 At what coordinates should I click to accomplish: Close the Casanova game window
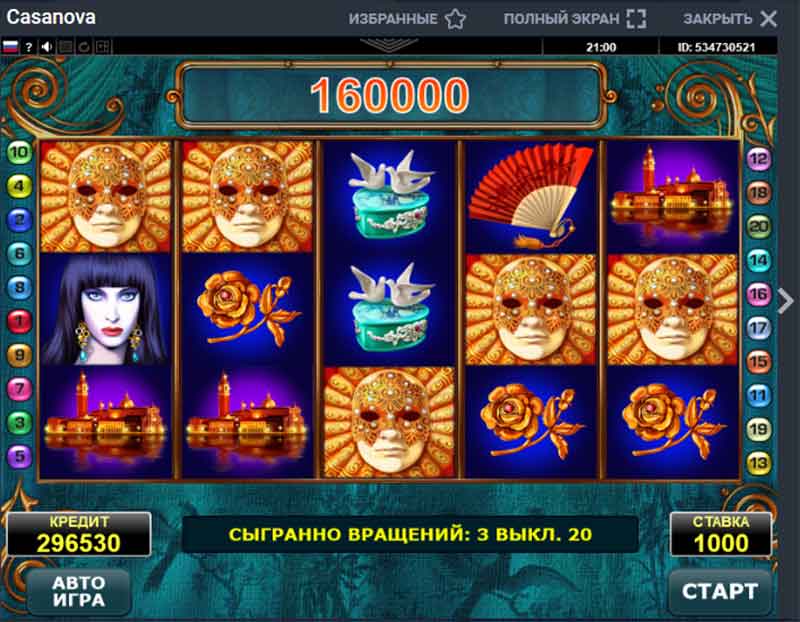coord(768,19)
